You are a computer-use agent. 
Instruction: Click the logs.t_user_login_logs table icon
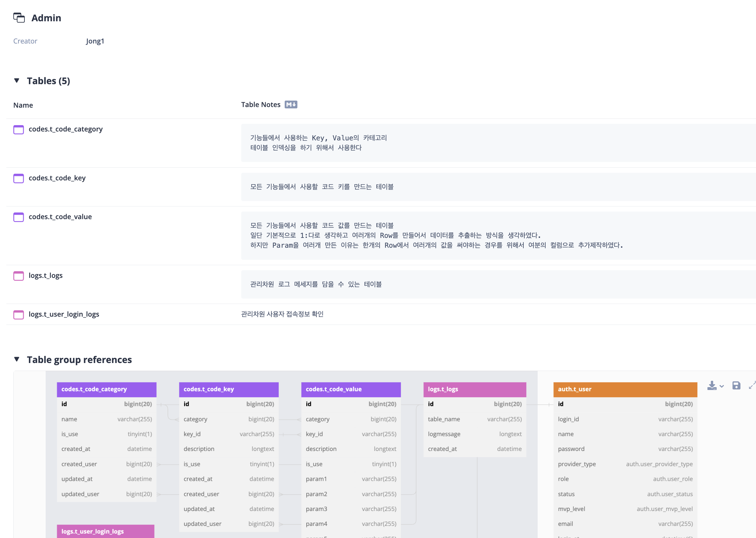[18, 315]
